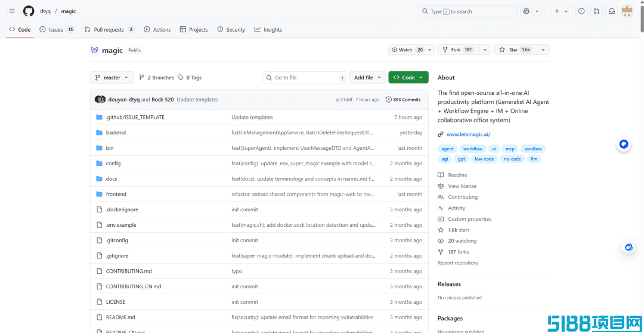
Task: Click the search bar in header
Action: click(468, 11)
